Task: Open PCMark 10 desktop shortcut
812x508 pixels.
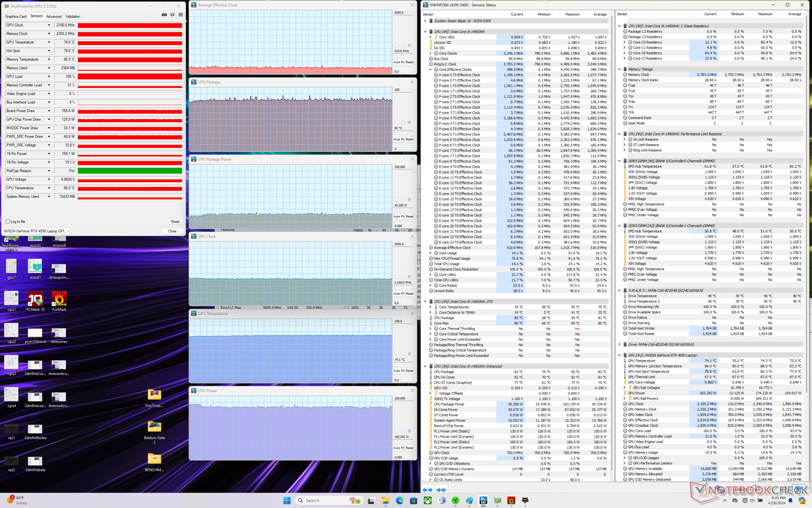Action: coord(35,299)
